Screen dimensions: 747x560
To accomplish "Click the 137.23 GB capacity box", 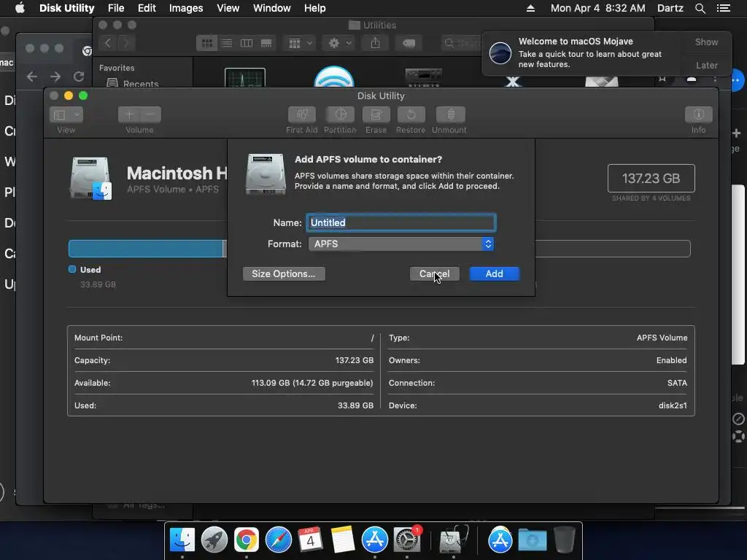I will [x=651, y=179].
